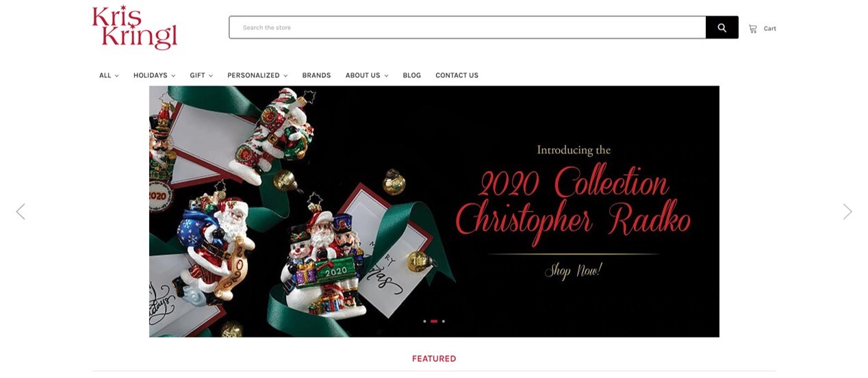Expand the ABOUT US dropdown menu
This screenshot has width=868, height=378.
pos(367,75)
